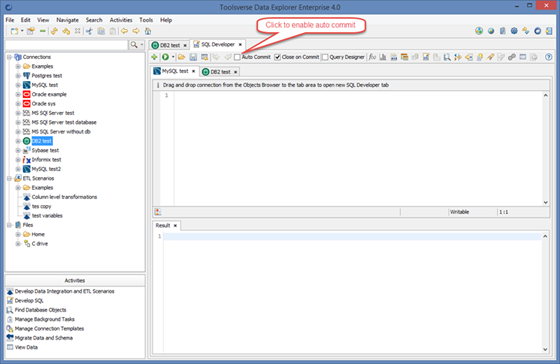Click the fx function icon
The height and width of the screenshot is (364, 560).
point(372,57)
